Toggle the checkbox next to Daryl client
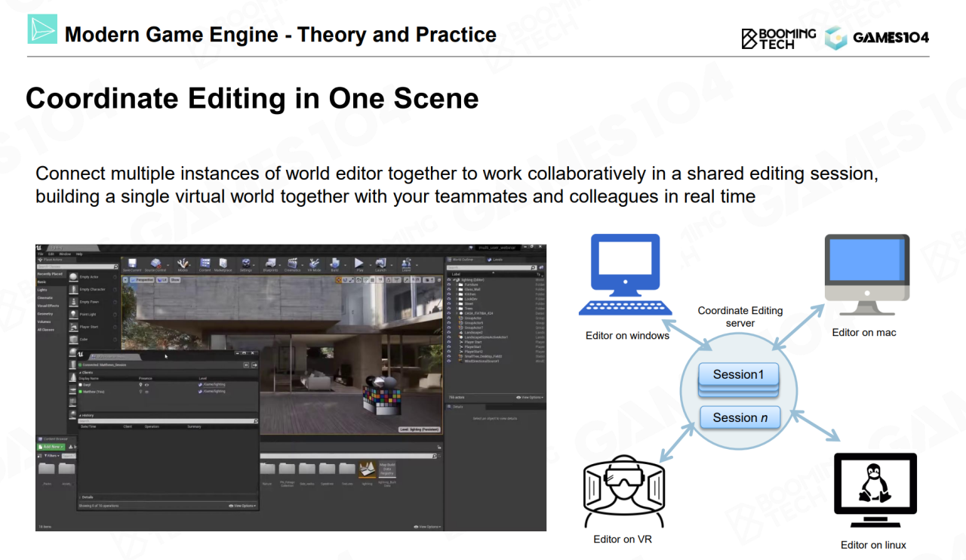The image size is (966, 560). pos(81,384)
